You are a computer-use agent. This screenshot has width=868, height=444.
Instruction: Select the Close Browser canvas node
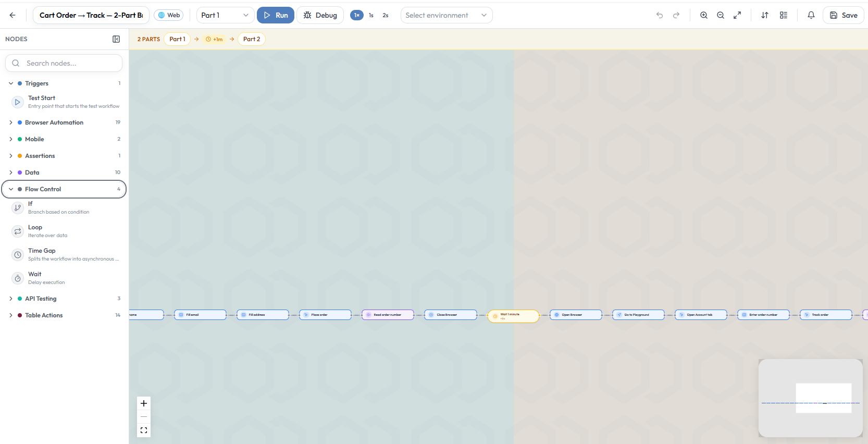[x=451, y=315]
